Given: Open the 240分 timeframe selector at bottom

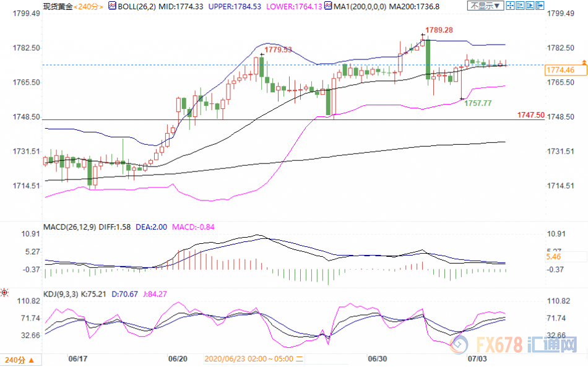Looking at the screenshot, I should [20, 360].
